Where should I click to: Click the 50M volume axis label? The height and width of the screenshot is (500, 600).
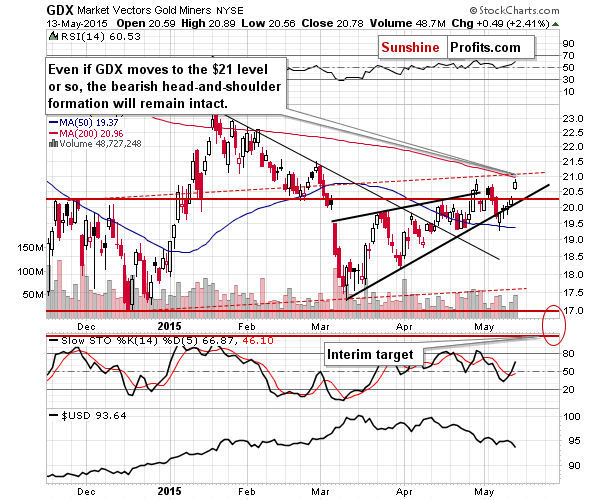[x=33, y=295]
